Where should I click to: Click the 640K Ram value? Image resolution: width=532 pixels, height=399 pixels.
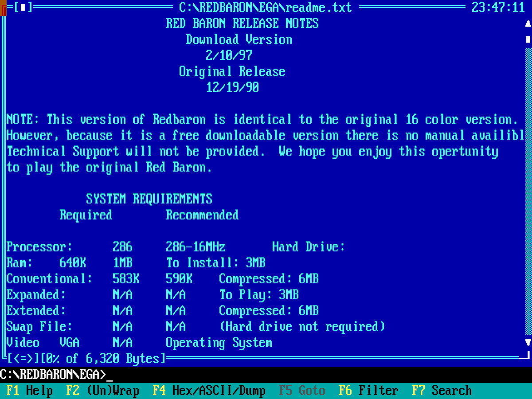point(73,263)
